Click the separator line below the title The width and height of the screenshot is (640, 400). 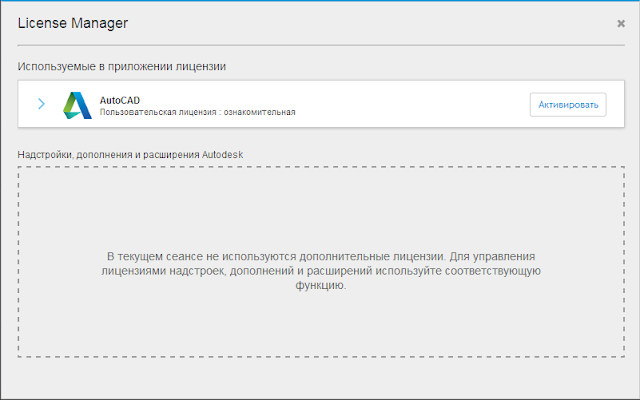(x=320, y=45)
